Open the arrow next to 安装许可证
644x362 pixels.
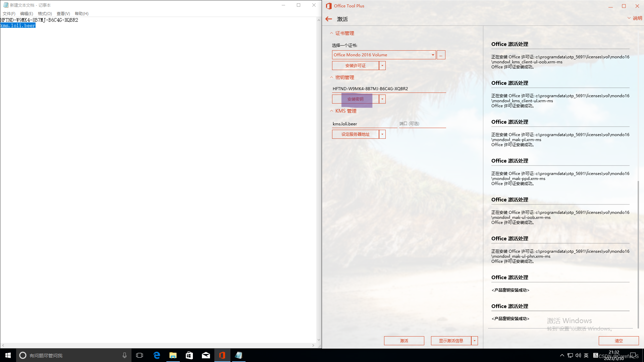point(382,66)
